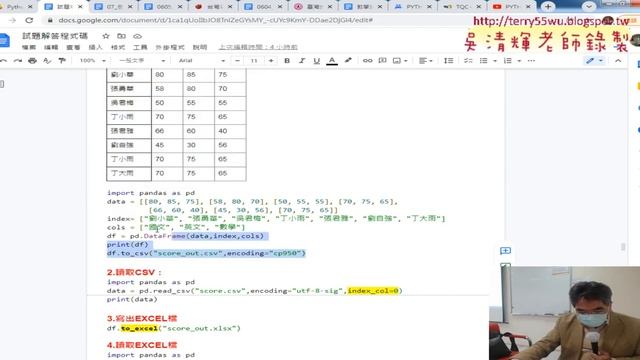Image resolution: width=640 pixels, height=360 pixels.
Task: Expand numbered list style options
Action: 519,61
